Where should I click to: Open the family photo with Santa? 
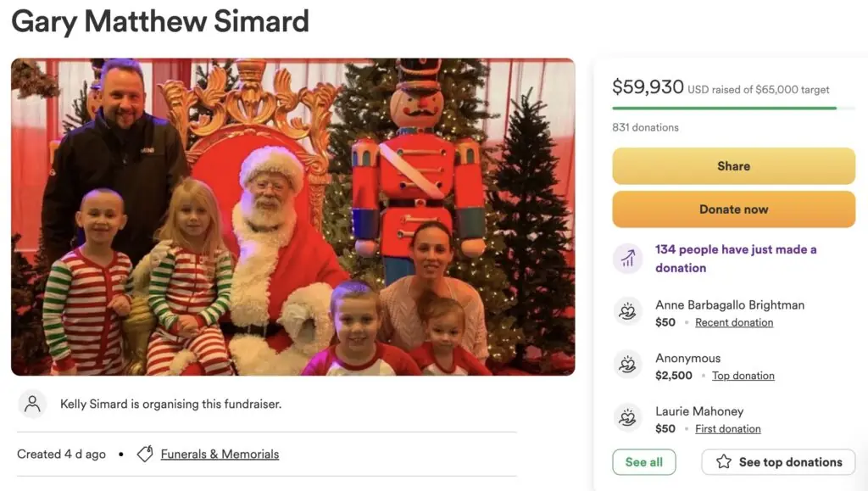[x=293, y=217]
